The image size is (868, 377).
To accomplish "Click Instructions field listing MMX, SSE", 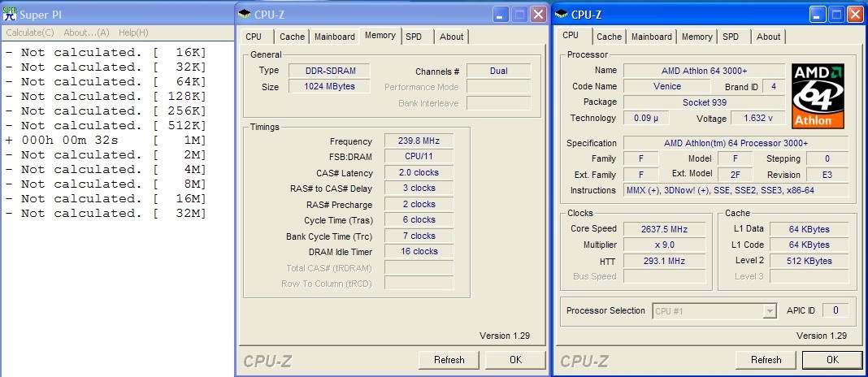I will point(736,190).
